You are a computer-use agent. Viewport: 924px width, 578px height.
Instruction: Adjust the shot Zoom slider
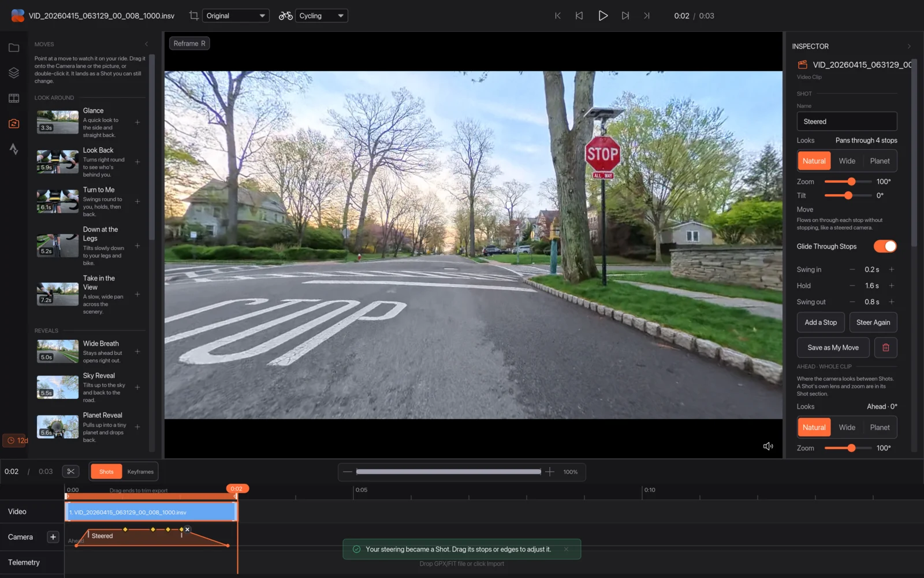click(848, 181)
